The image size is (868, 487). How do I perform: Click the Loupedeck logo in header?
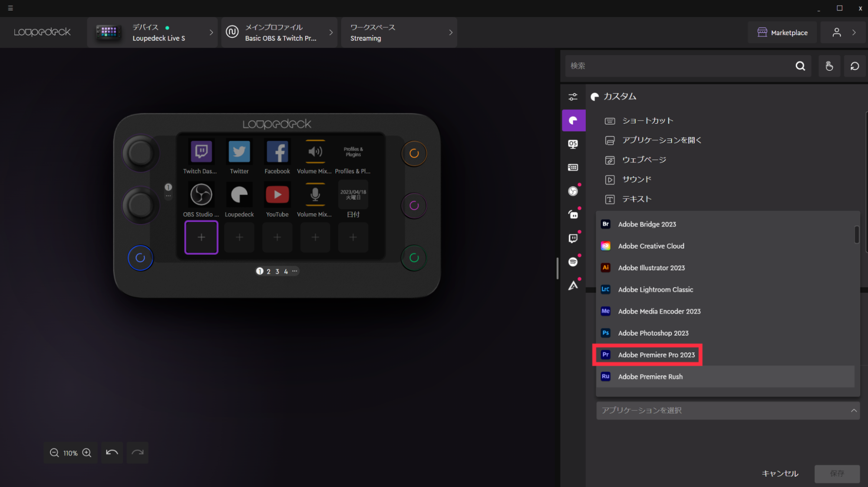pos(42,32)
